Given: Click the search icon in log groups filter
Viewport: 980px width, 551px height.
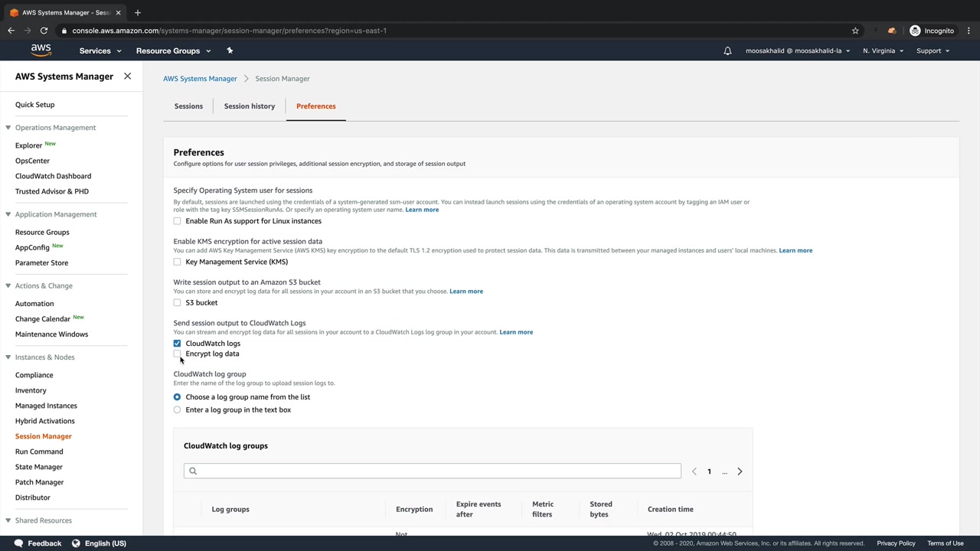Looking at the screenshot, I should [x=193, y=471].
